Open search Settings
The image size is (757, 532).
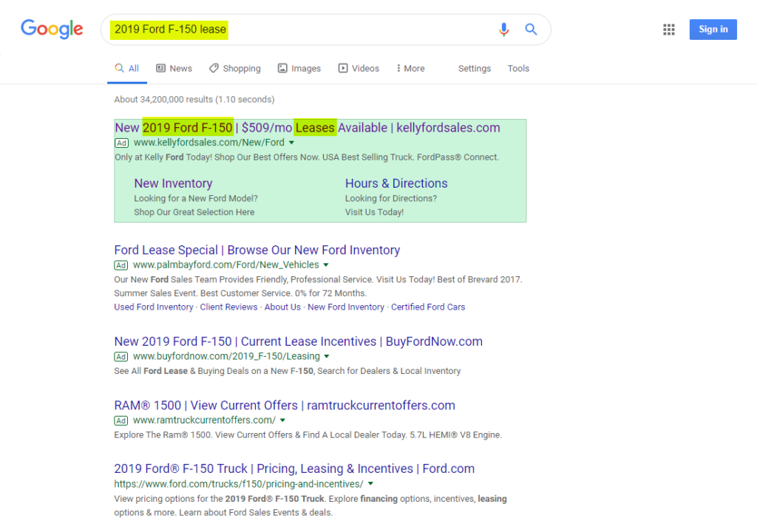coord(474,67)
